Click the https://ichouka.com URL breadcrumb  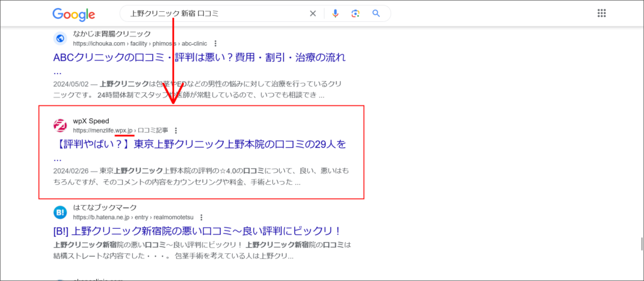(x=140, y=43)
